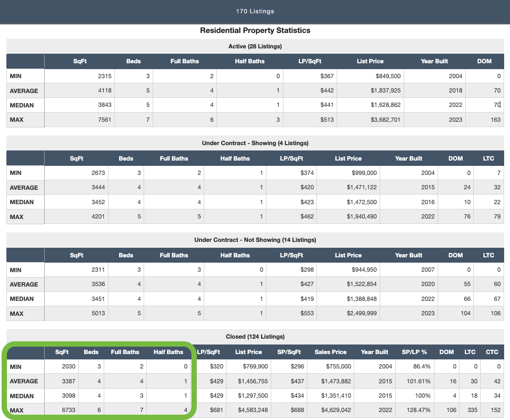The width and height of the screenshot is (510, 420).
Task: Click the Year Built header in Not Showing table
Action: pyautogui.click(x=408, y=255)
